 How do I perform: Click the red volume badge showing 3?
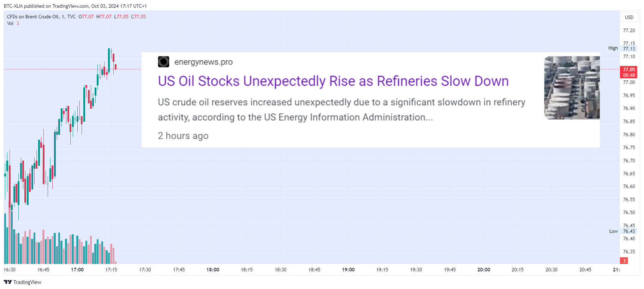tap(624, 261)
